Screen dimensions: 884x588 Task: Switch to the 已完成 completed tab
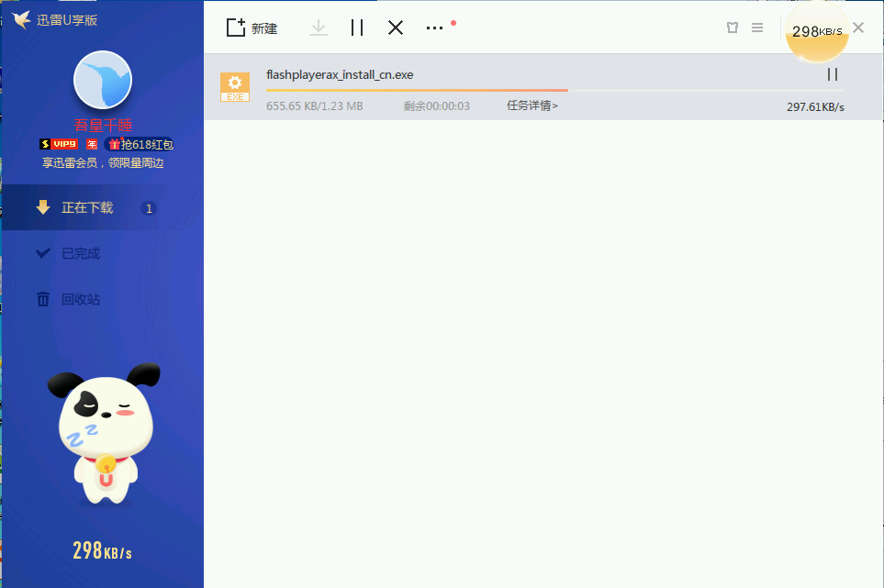point(80,253)
